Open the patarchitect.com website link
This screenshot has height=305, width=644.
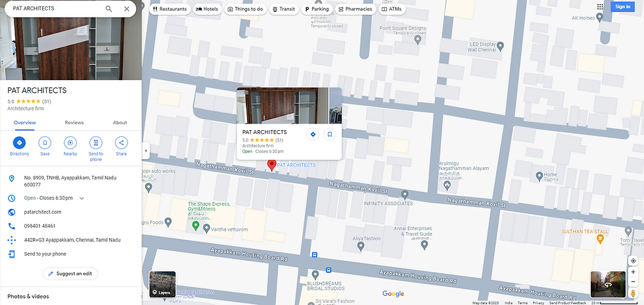pos(43,212)
